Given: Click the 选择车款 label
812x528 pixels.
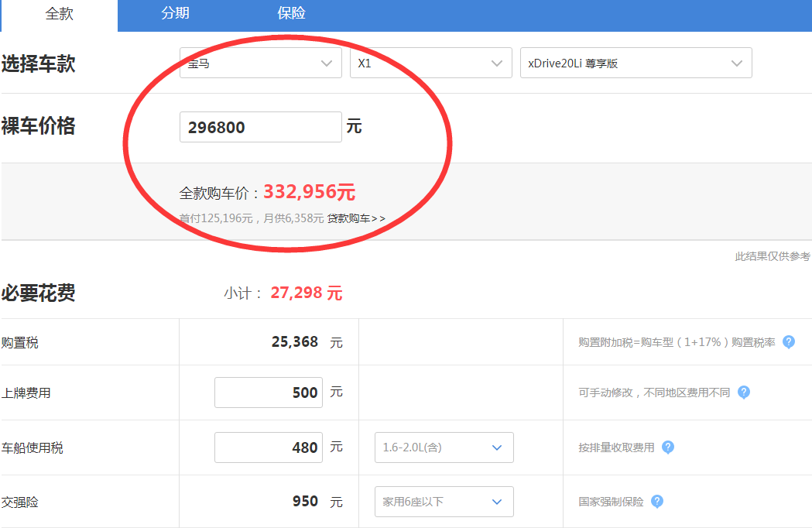Looking at the screenshot, I should pyautogui.click(x=39, y=63).
